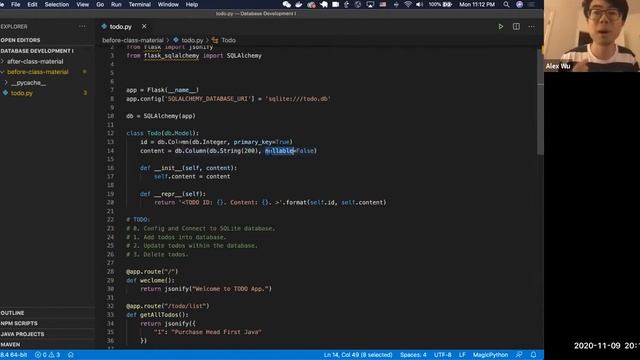The height and width of the screenshot is (360, 640).
Task: Change indentation via Spaces: 4
Action: pyautogui.click(x=413, y=355)
